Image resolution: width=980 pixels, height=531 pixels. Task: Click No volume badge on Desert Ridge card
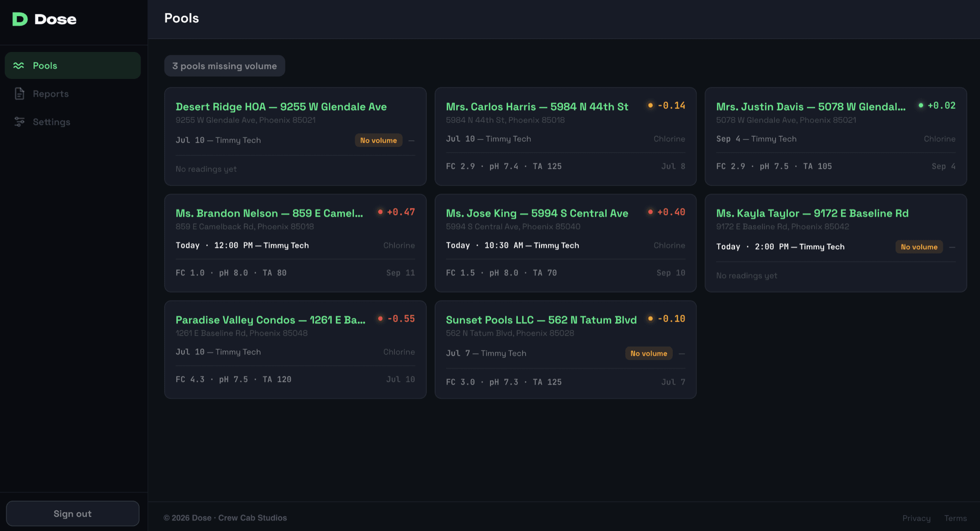[378, 140]
